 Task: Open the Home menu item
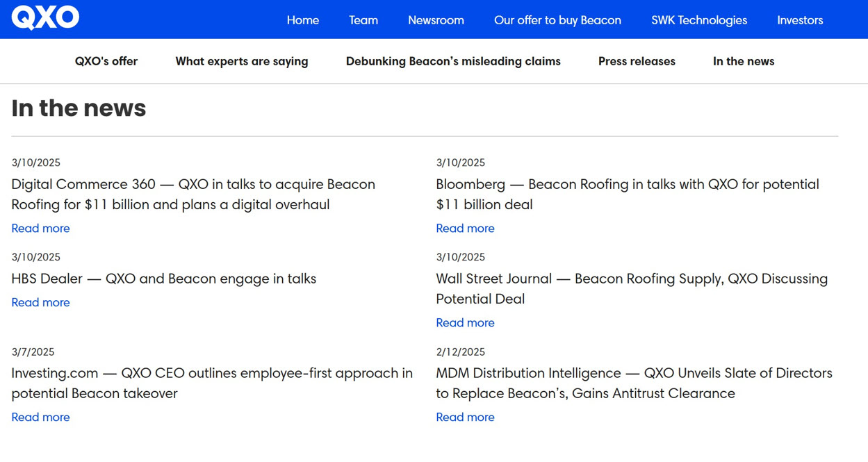302,20
